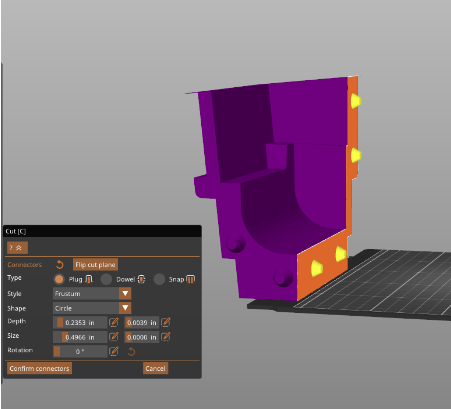Screen dimensions: 451x409
Task: Choose Dowel connector type
Action: (x=106, y=279)
